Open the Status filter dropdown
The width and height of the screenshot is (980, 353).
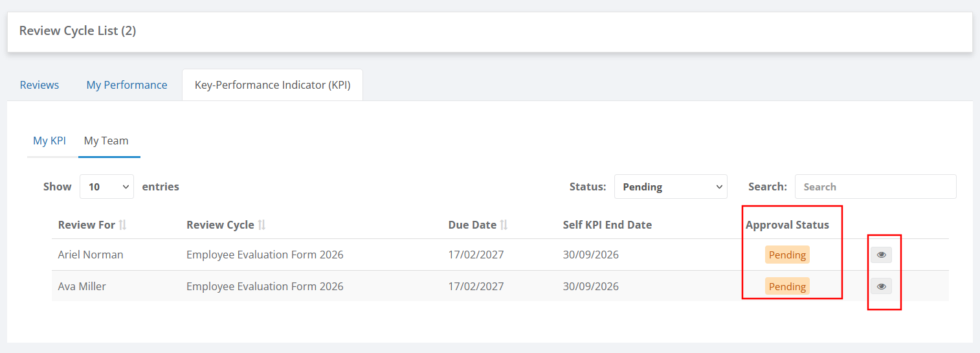tap(671, 187)
